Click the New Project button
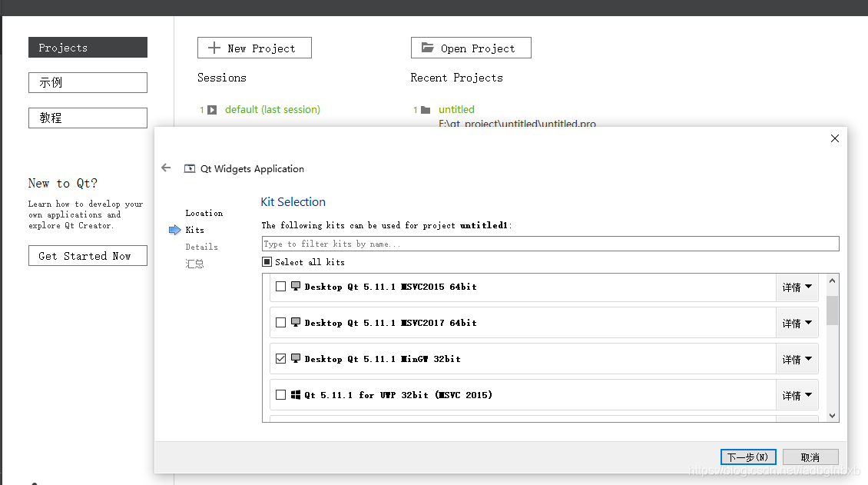868x485 pixels. click(x=255, y=48)
